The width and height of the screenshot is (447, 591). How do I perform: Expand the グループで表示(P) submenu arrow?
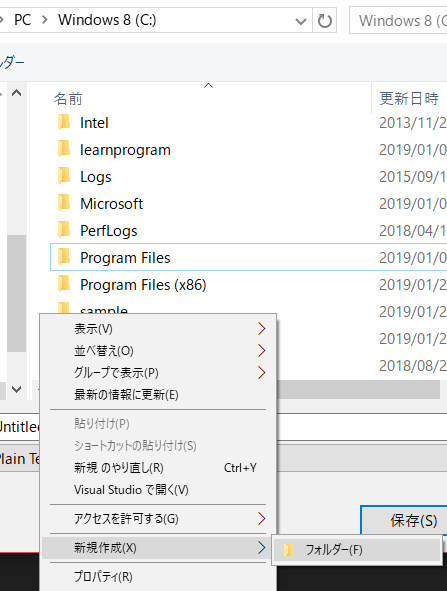(x=262, y=372)
